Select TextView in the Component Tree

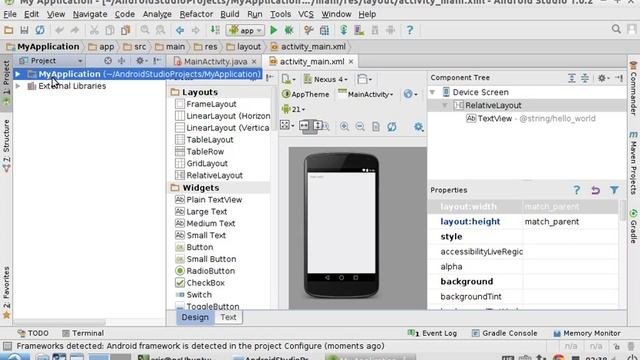coord(495,119)
